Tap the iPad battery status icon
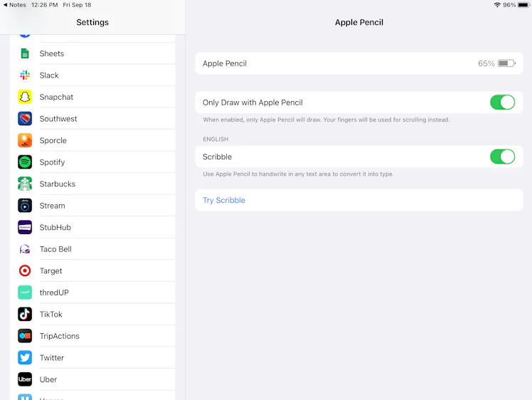Screen dimensions: 532x400 pyautogui.click(x=524, y=5)
